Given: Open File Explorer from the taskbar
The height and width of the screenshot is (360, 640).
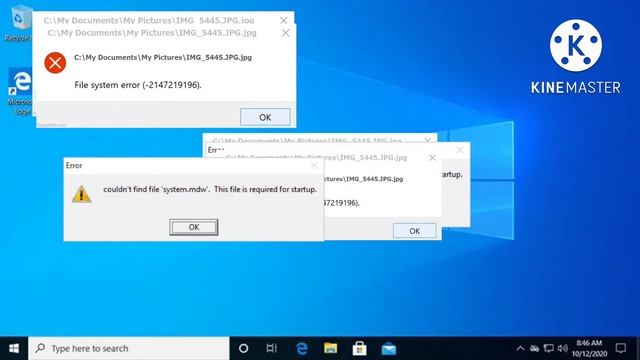Looking at the screenshot, I should pyautogui.click(x=330, y=348).
